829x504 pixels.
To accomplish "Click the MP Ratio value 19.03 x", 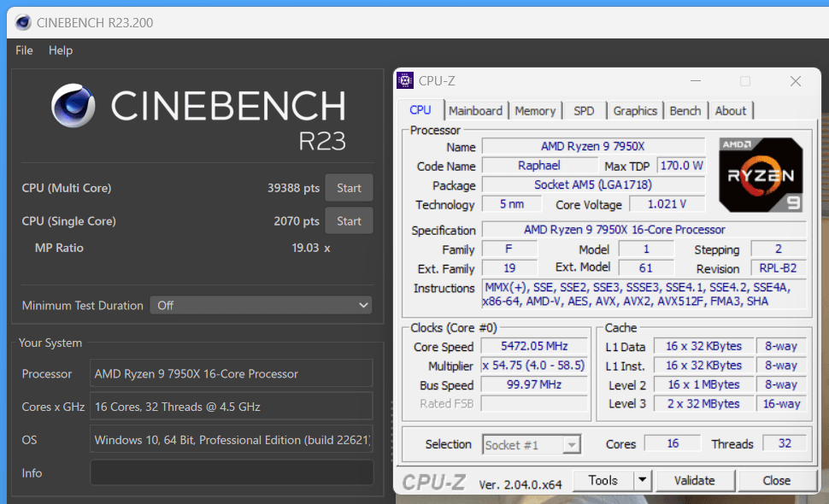I will [x=311, y=248].
